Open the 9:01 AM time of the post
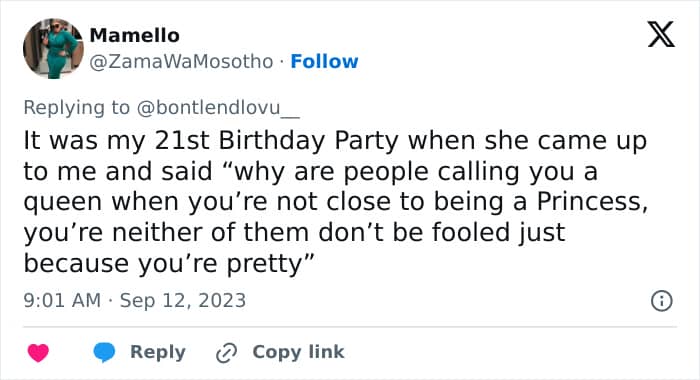Screen dimensions: 700x380 (62, 300)
